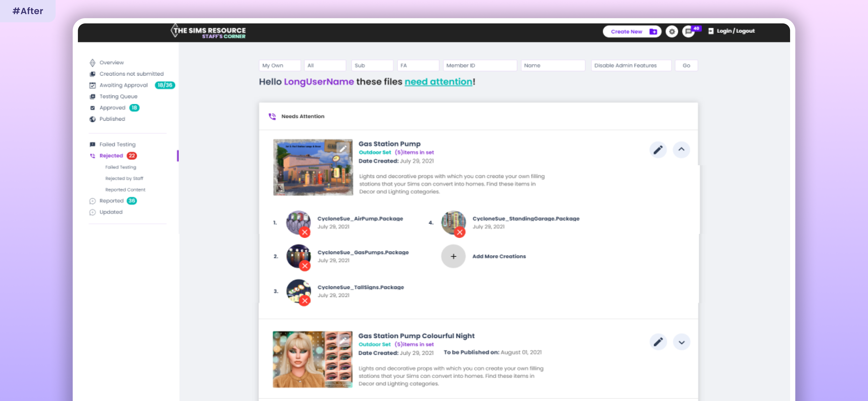Remove CycloneSue_StandingGarage package with red X

click(460, 232)
